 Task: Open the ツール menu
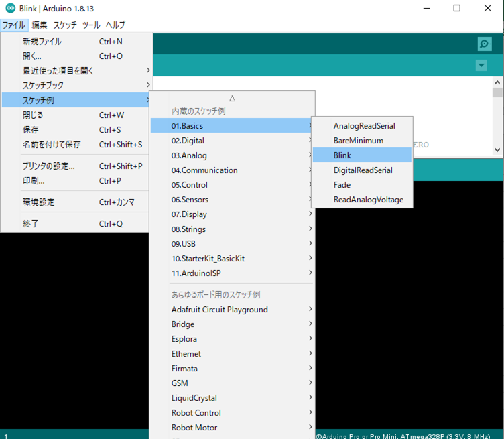(91, 25)
